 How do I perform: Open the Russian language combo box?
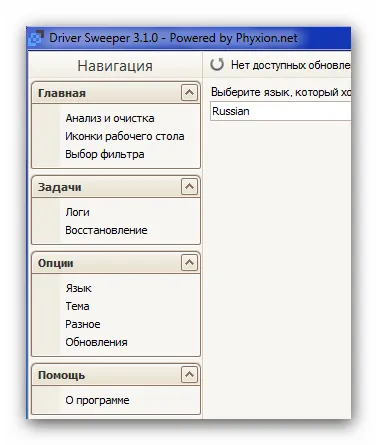pyautogui.click(x=280, y=111)
